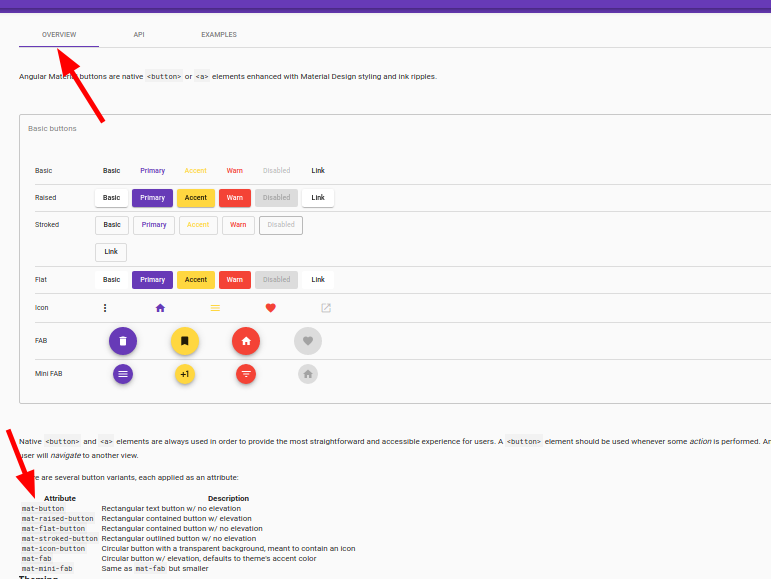Click the flat Warn button
This screenshot has height=579, width=771.
[x=235, y=280]
